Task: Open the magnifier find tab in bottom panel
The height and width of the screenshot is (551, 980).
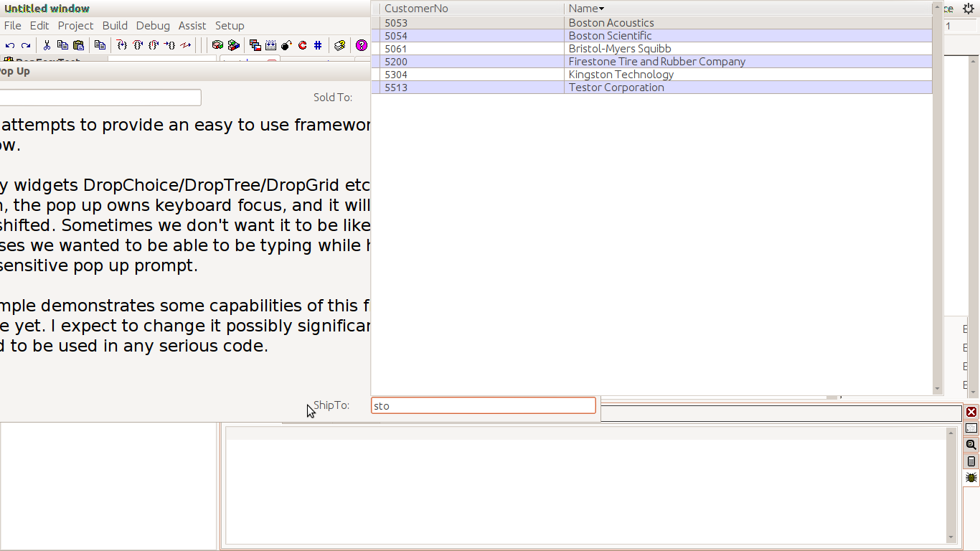Action: click(971, 445)
